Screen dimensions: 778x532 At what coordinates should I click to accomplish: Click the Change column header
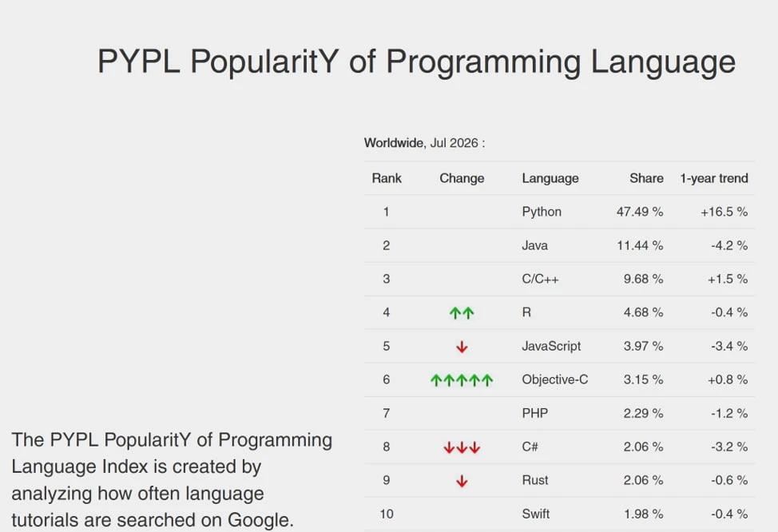(462, 178)
